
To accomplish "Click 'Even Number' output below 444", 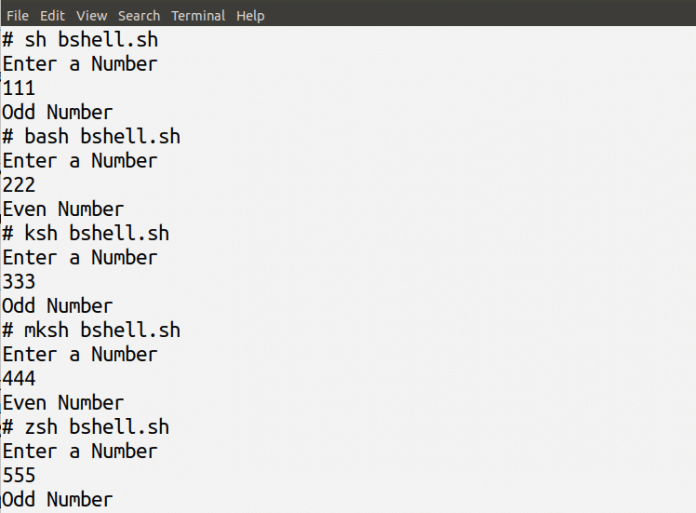I will point(63,403).
